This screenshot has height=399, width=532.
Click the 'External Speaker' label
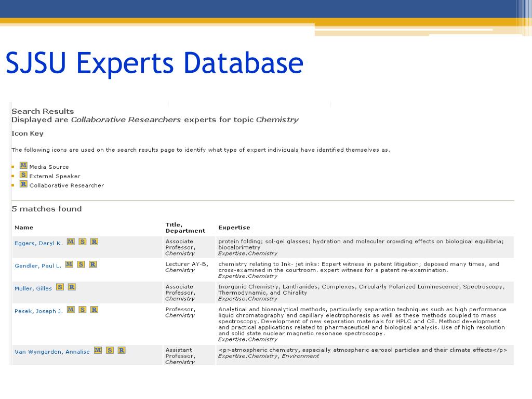55,176
